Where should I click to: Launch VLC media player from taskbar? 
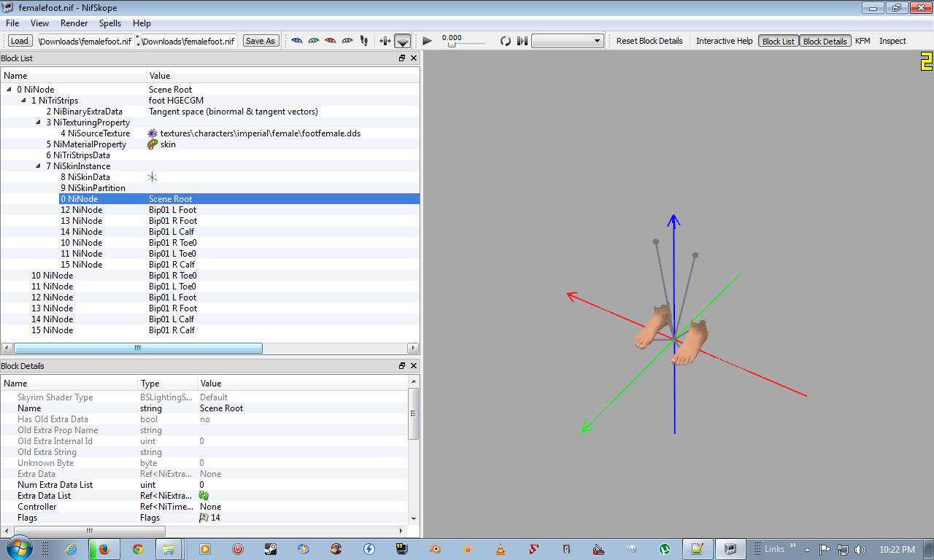pyautogui.click(x=501, y=549)
